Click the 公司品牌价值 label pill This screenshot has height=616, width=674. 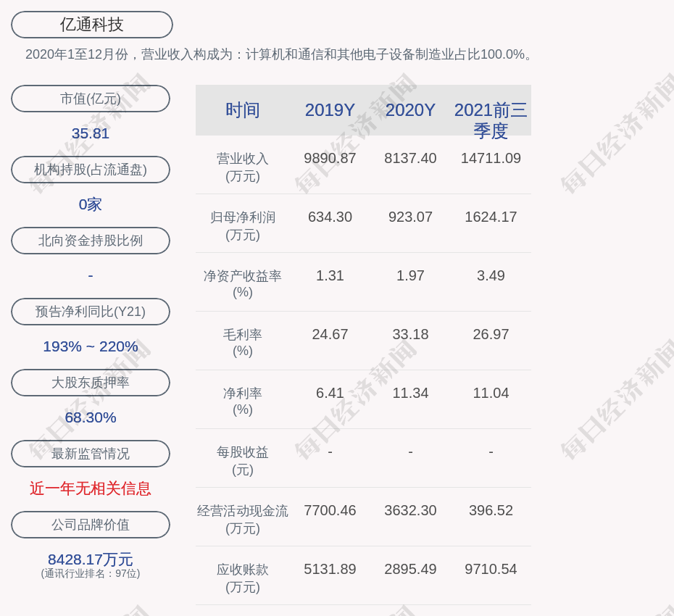[x=91, y=525]
